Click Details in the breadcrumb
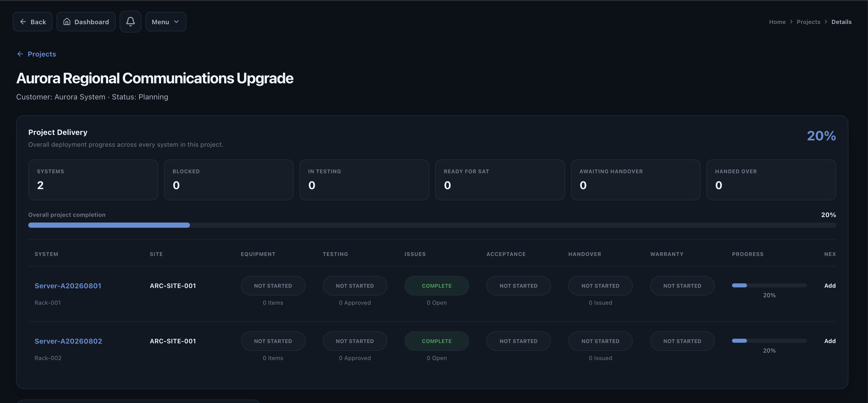Screen dimensions: 868x403 pos(841,22)
